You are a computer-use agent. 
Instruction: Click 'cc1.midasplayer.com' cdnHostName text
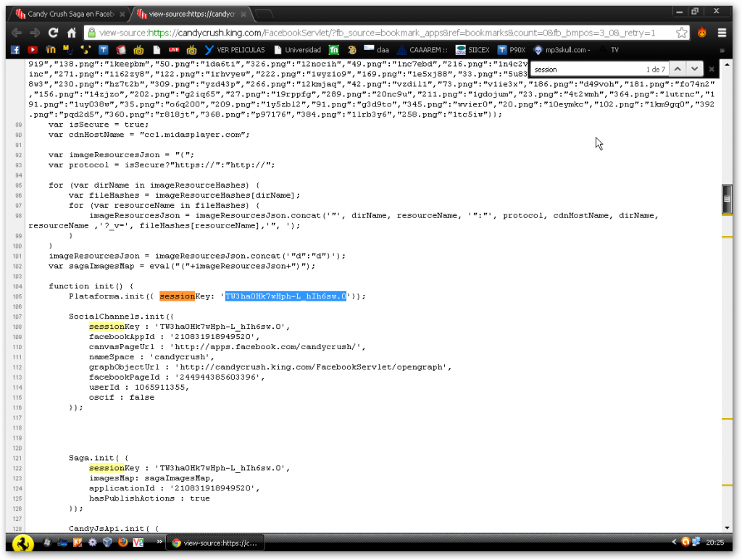coord(194,134)
